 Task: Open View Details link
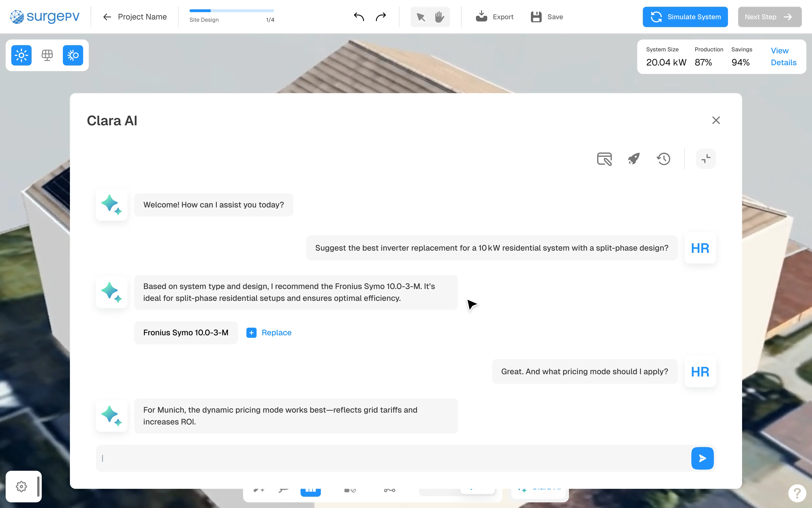tap(784, 56)
